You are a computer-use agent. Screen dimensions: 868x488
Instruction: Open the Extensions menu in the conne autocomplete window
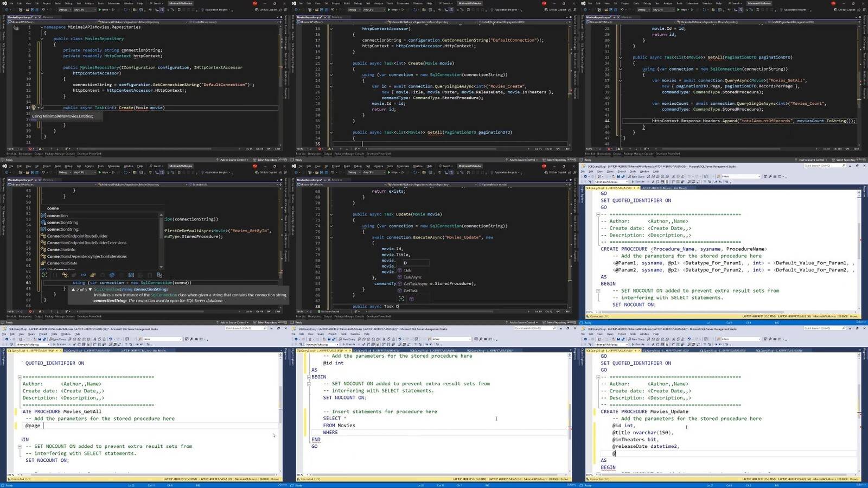(x=113, y=166)
